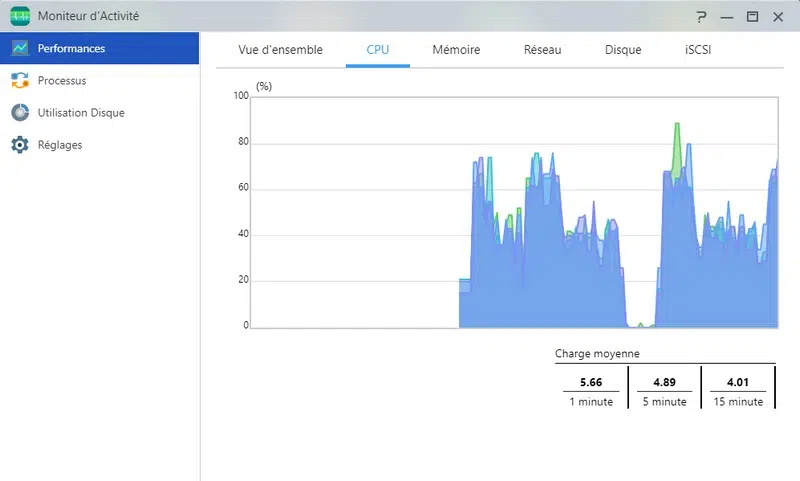Switch to the Réseau tab

pyautogui.click(x=542, y=49)
